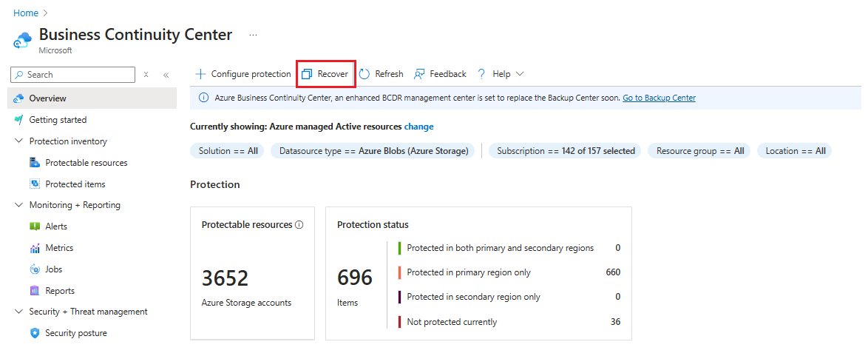Click the Metrics chart icon

[x=35, y=248]
